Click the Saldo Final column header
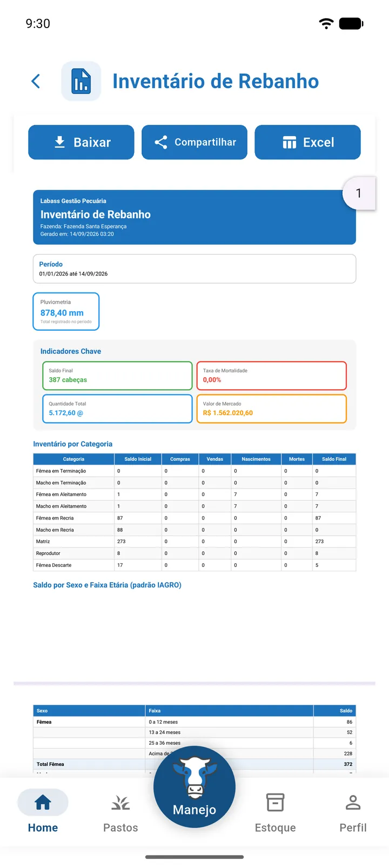This screenshot has height=868, width=389. [334, 459]
